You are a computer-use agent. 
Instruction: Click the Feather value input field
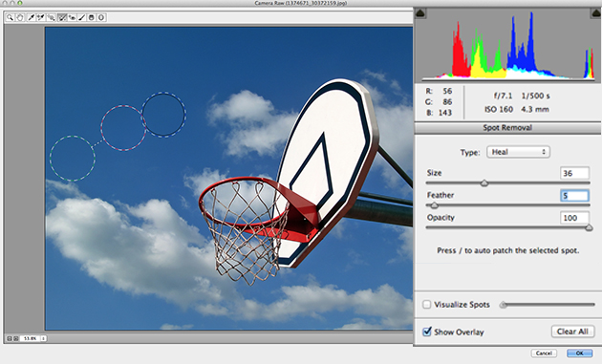[574, 196]
